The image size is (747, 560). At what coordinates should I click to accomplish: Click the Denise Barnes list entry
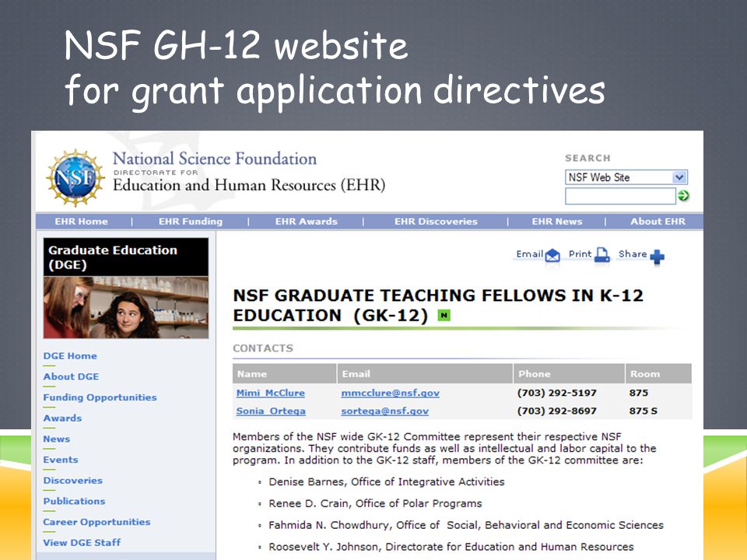click(387, 482)
